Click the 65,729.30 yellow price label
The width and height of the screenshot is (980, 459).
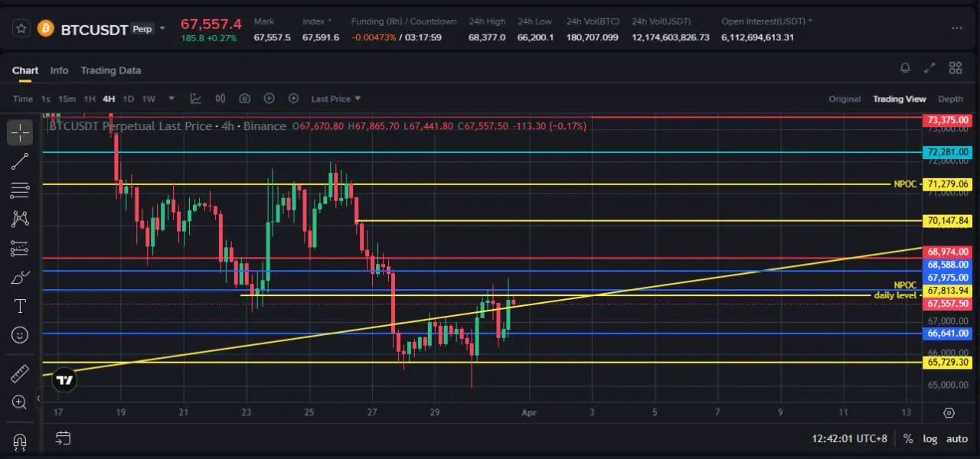948,363
